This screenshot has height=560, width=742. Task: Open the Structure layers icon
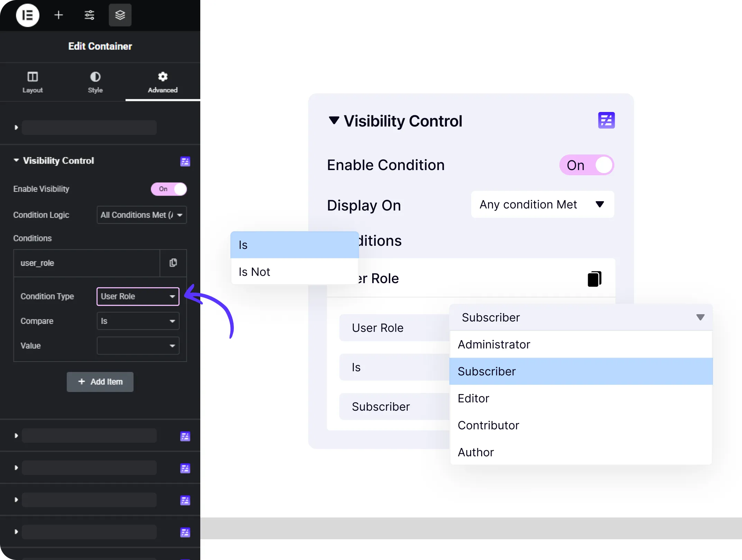120,15
